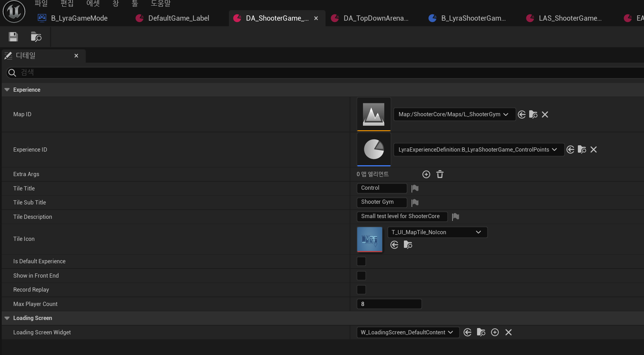
Task: Save the current asset with floppy icon
Action: (13, 37)
